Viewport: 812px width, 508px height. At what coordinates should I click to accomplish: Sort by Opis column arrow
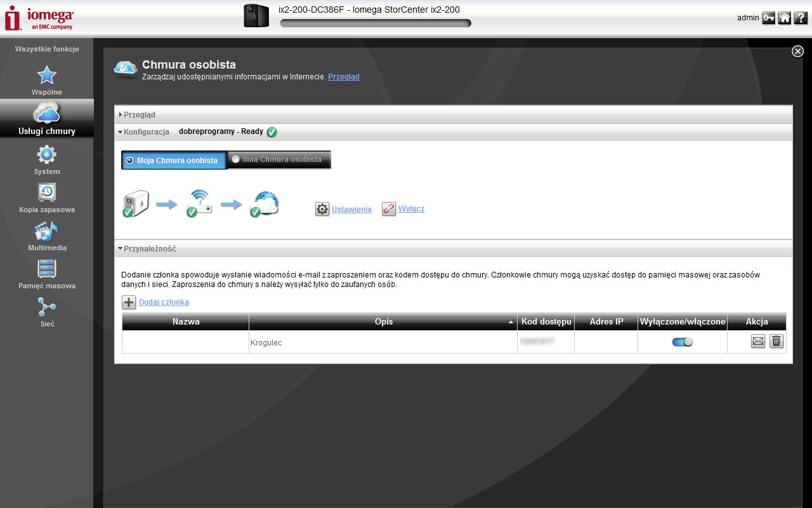point(511,323)
